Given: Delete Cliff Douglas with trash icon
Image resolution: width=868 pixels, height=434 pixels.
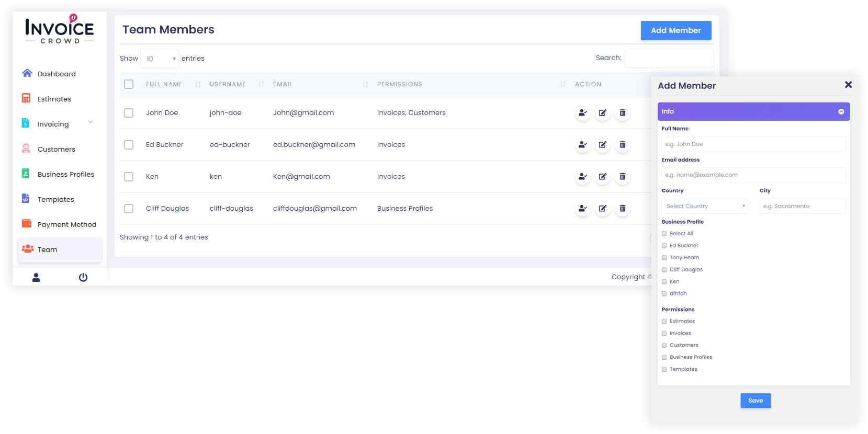Looking at the screenshot, I should point(623,209).
